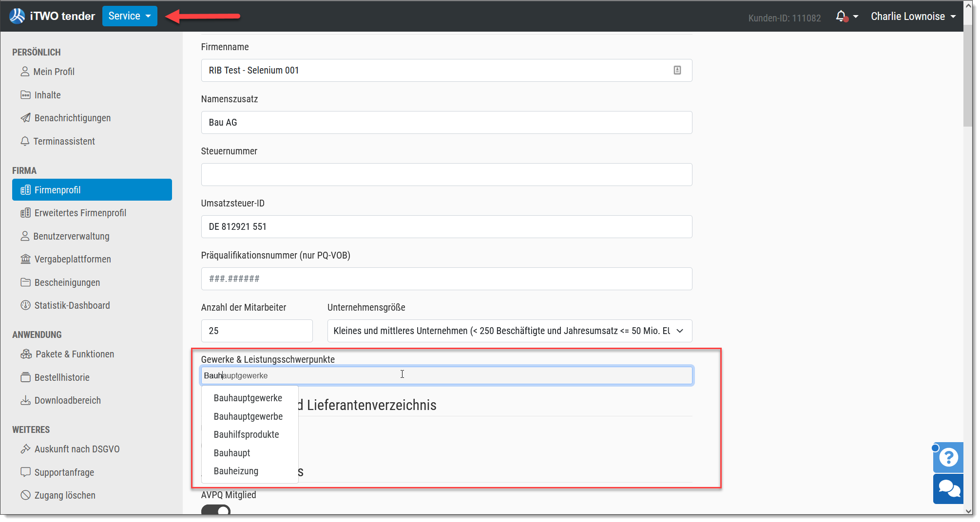The height and width of the screenshot is (522, 980).
Task: Click the Umsatzsteuer-ID field
Action: click(x=446, y=226)
